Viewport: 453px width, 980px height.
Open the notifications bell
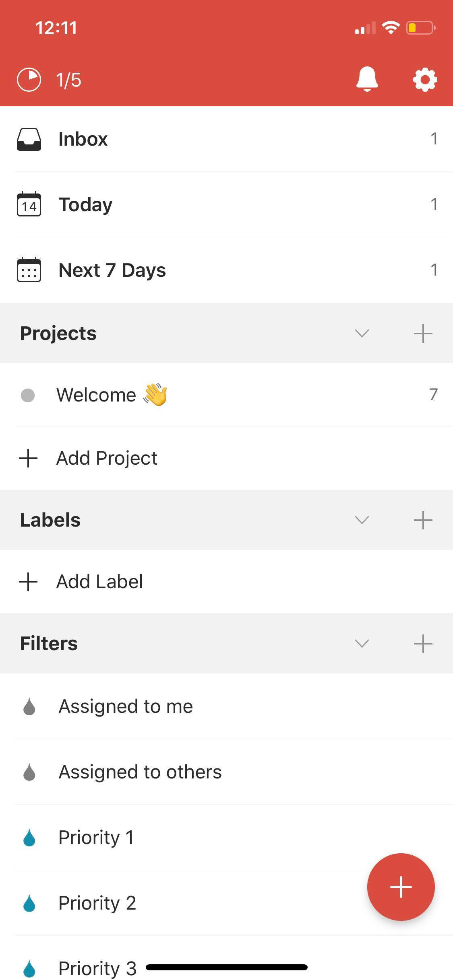tap(367, 79)
